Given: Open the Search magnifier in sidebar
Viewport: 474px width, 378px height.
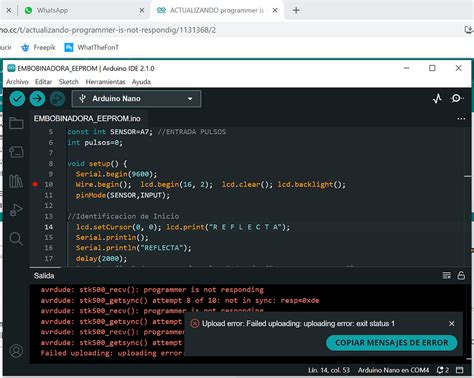Looking at the screenshot, I should [x=16, y=239].
